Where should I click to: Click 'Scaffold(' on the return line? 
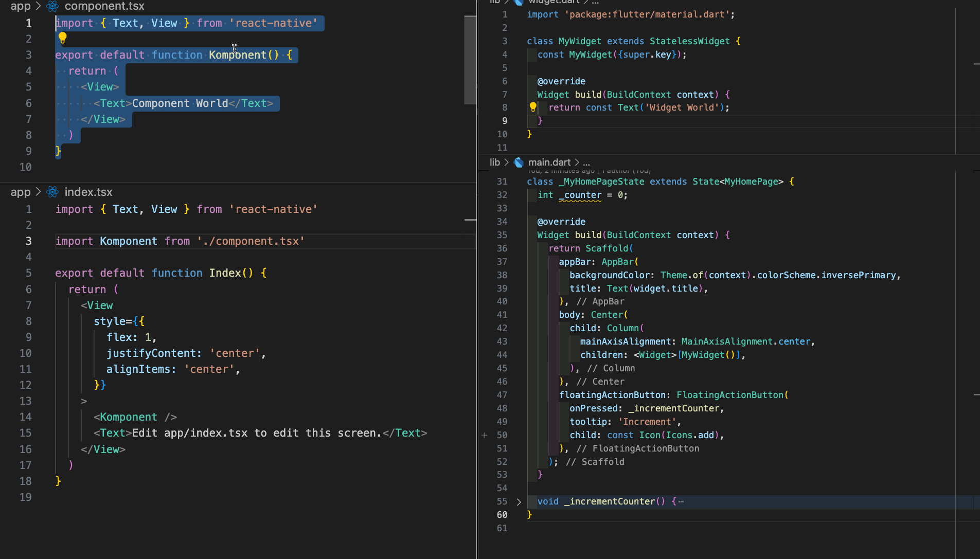(x=609, y=248)
